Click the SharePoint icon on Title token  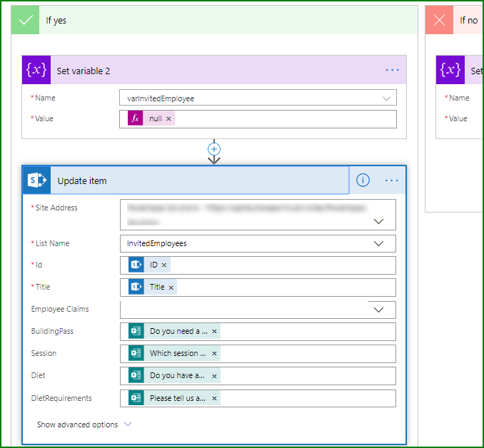(x=136, y=287)
